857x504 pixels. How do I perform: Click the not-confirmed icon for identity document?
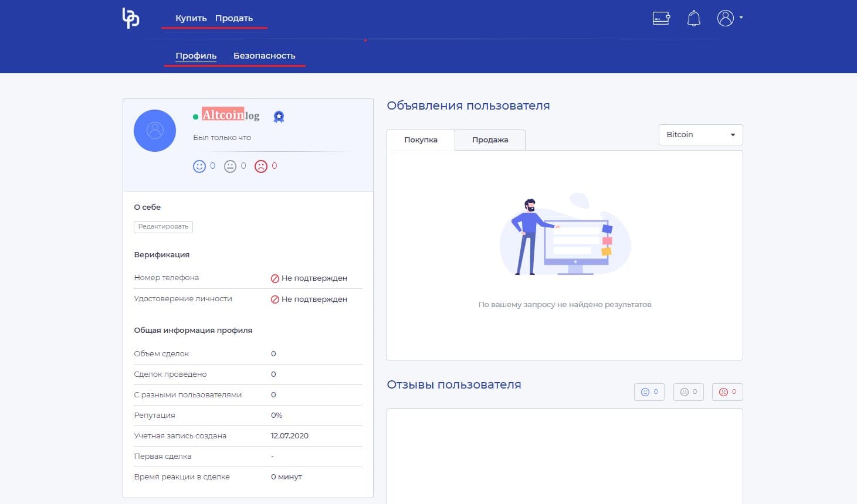(x=275, y=299)
